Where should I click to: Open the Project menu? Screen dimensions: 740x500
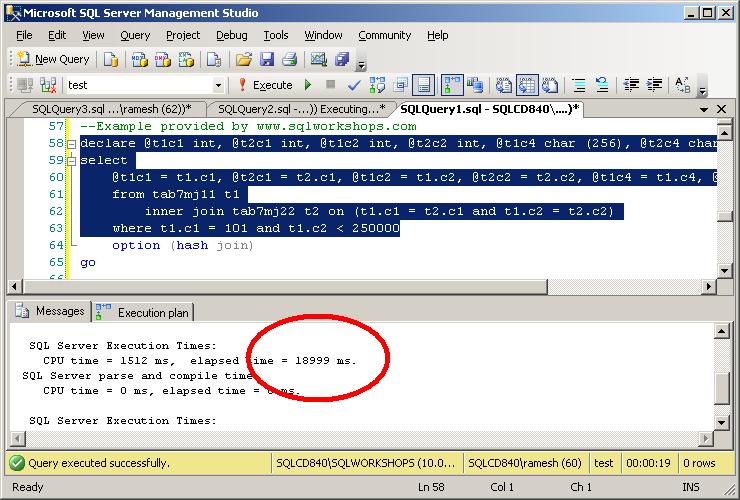point(183,35)
